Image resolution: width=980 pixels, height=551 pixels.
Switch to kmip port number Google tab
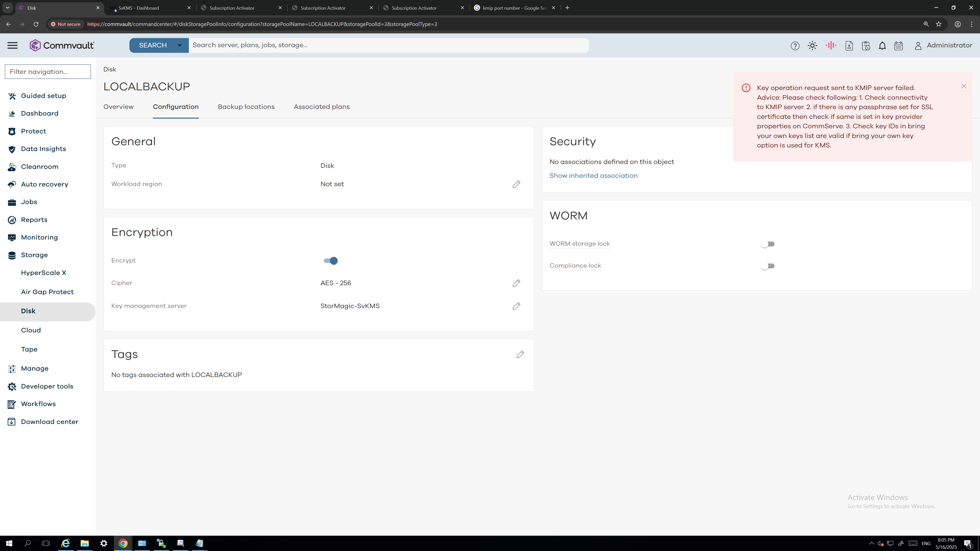tap(515, 8)
